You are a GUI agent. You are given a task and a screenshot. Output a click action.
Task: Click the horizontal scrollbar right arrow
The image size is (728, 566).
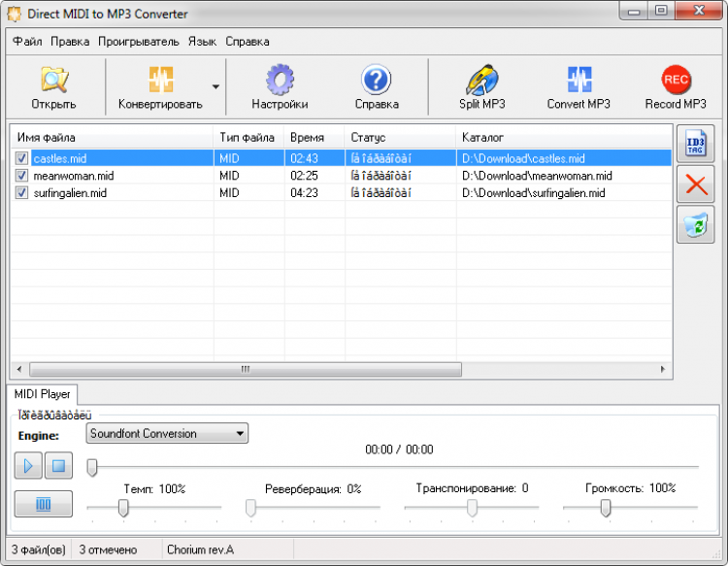coord(663,369)
